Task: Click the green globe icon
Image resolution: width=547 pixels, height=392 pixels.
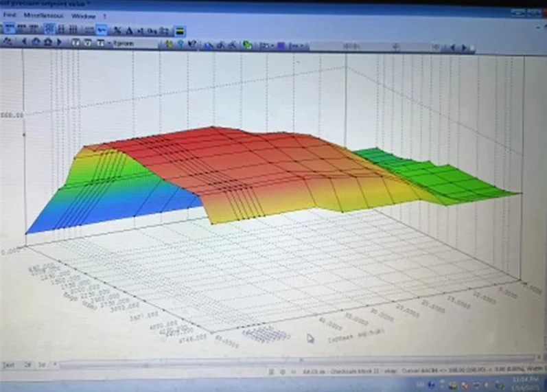Action: point(247,45)
